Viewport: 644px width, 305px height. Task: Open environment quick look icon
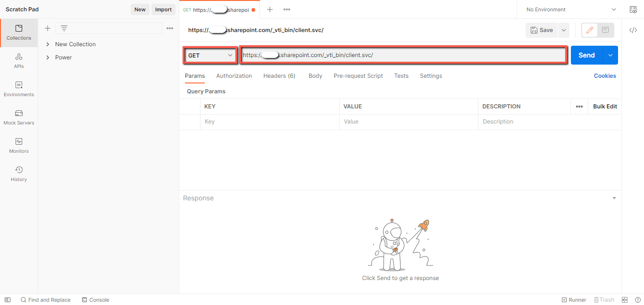(633, 9)
